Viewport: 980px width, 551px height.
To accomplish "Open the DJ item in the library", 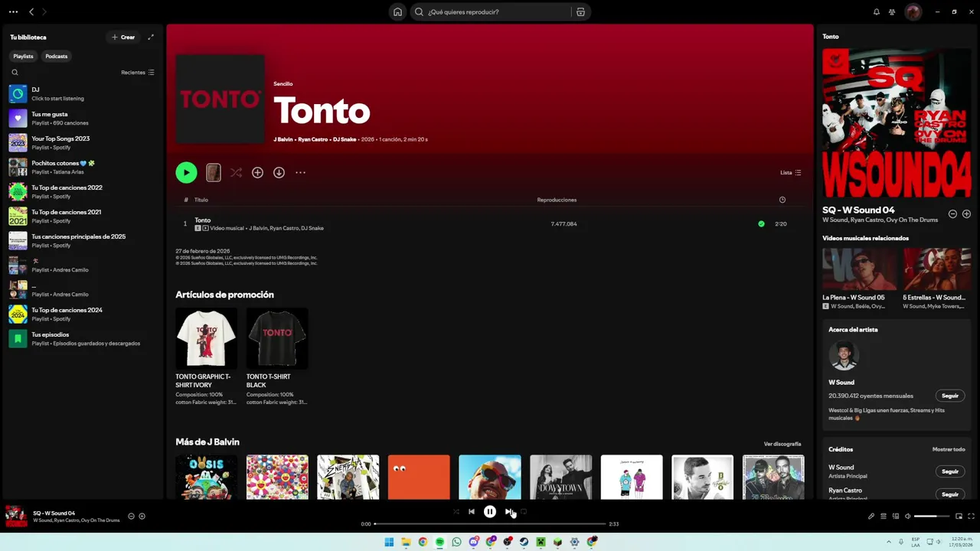I will tap(83, 93).
